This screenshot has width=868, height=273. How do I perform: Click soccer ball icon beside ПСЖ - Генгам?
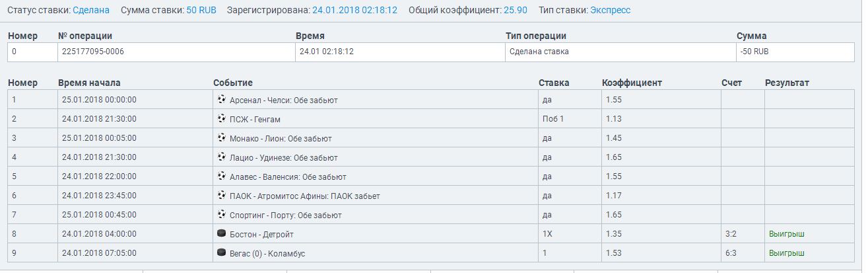pyautogui.click(x=221, y=118)
